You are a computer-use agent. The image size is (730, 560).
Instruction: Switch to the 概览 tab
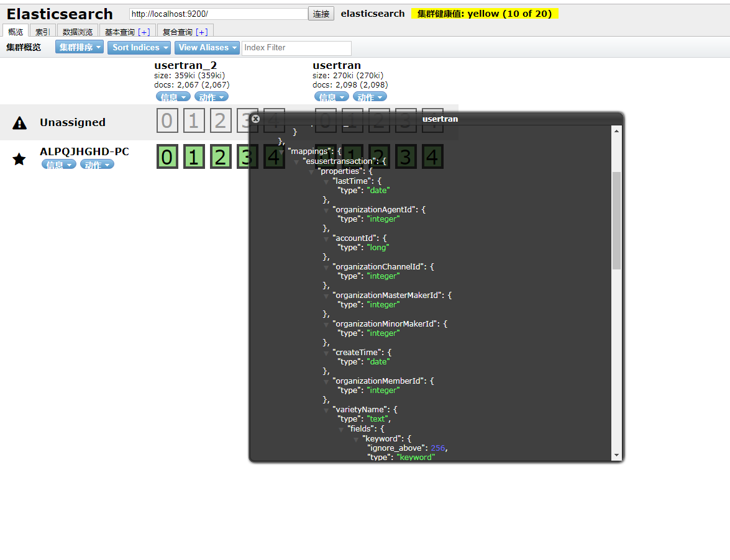coord(16,31)
